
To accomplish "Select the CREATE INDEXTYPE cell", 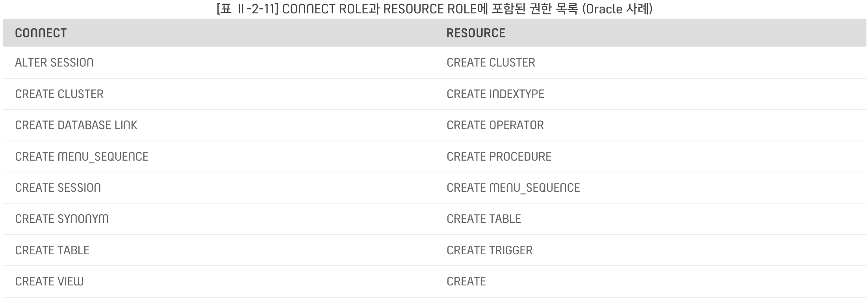I will coord(495,94).
